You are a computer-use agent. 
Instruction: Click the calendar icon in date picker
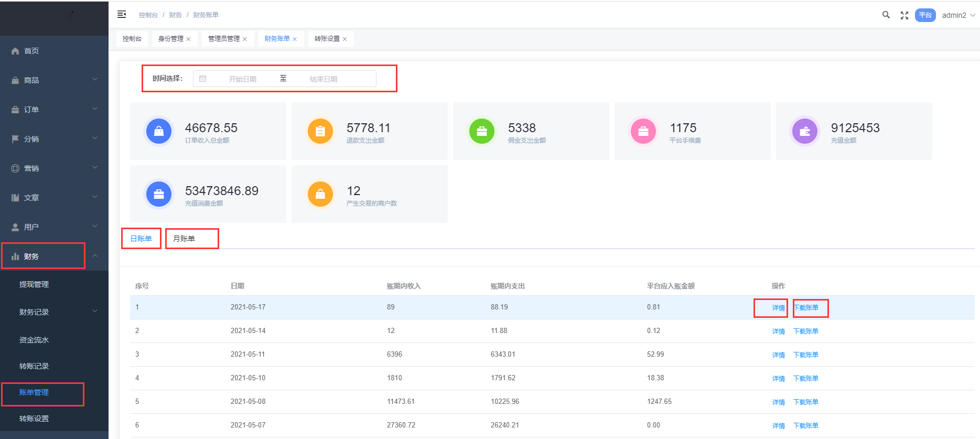[203, 79]
